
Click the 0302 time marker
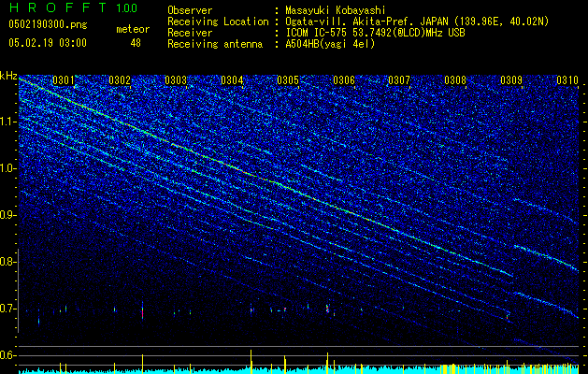pyautogui.click(x=120, y=80)
